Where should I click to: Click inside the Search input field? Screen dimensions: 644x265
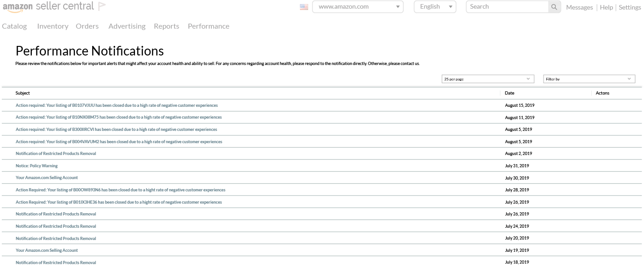click(504, 6)
